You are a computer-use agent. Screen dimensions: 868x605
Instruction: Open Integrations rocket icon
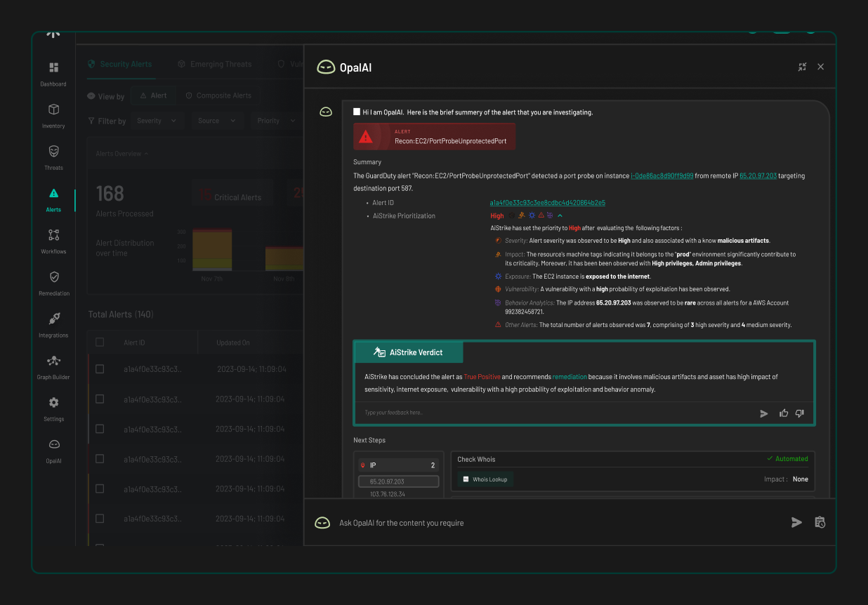(x=53, y=319)
